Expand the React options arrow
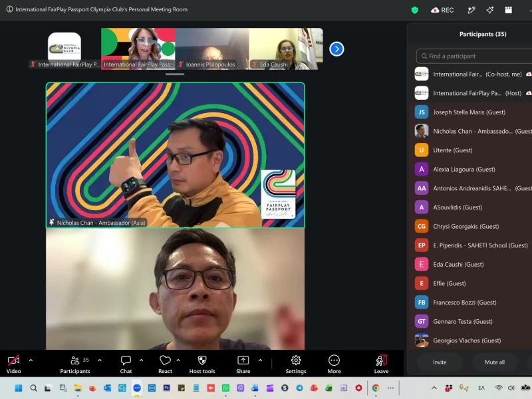Image resolution: width=532 pixels, height=399 pixels. pos(178,360)
